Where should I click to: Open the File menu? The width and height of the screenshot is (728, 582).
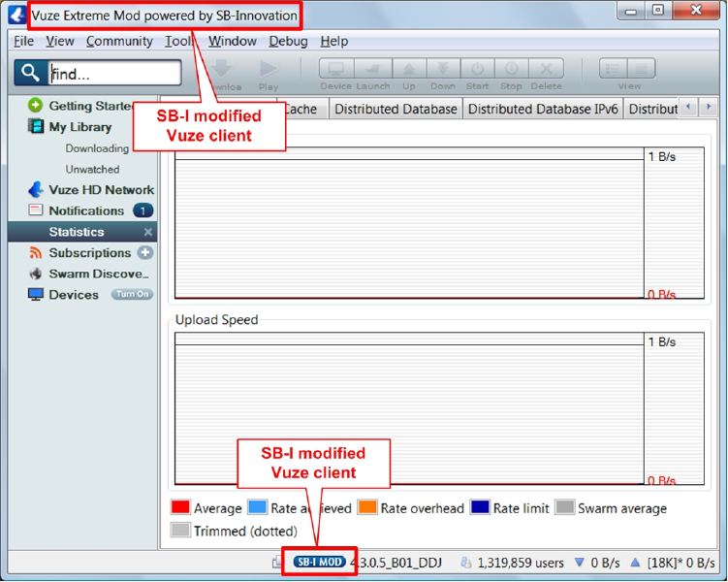23,42
